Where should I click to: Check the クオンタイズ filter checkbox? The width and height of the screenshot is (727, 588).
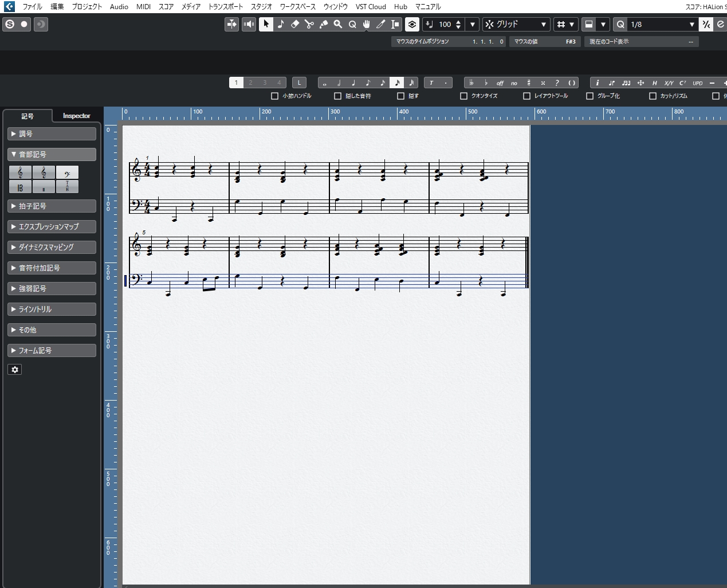[x=464, y=96]
